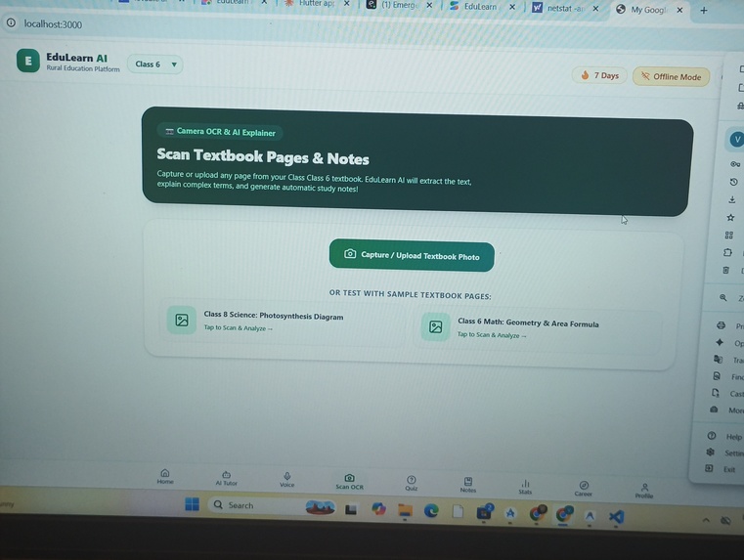The image size is (744, 560).
Task: Click the Camera OCR & AI Explainer badge
Action: (x=220, y=132)
